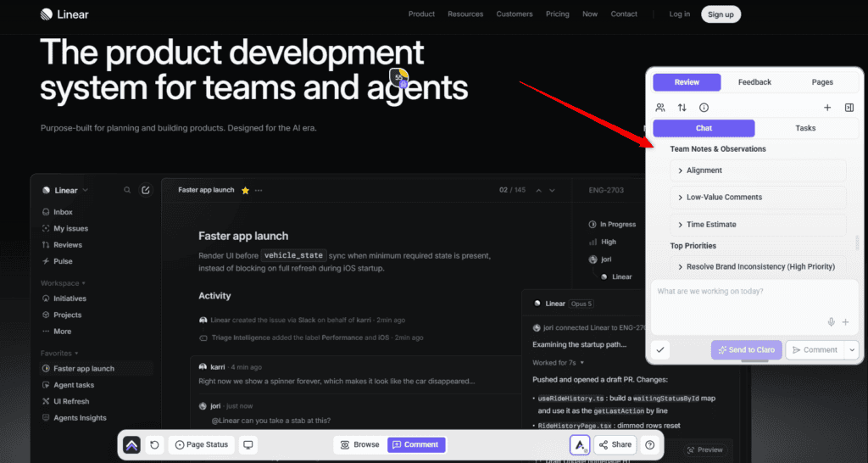This screenshot has width=868, height=463.
Task: Click the Share button in the bottom toolbar
Action: tap(615, 444)
